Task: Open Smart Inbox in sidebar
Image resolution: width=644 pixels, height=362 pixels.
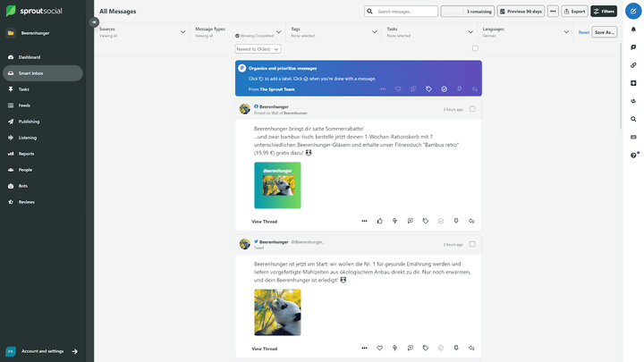Action: click(43, 73)
